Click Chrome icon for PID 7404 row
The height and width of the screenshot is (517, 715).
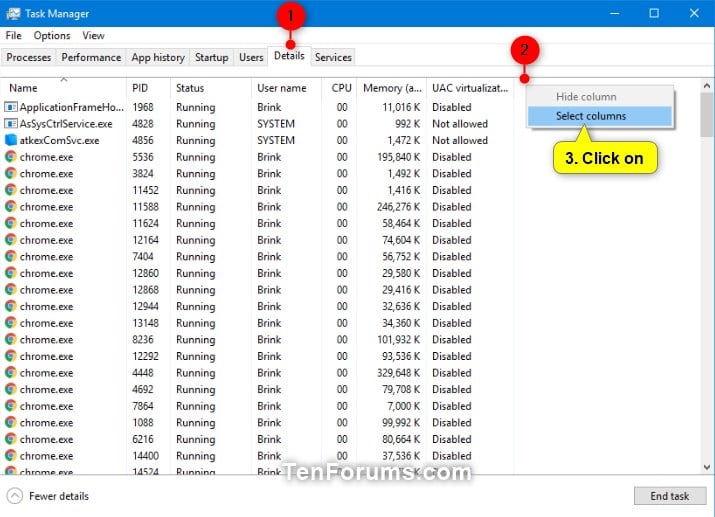point(10,256)
